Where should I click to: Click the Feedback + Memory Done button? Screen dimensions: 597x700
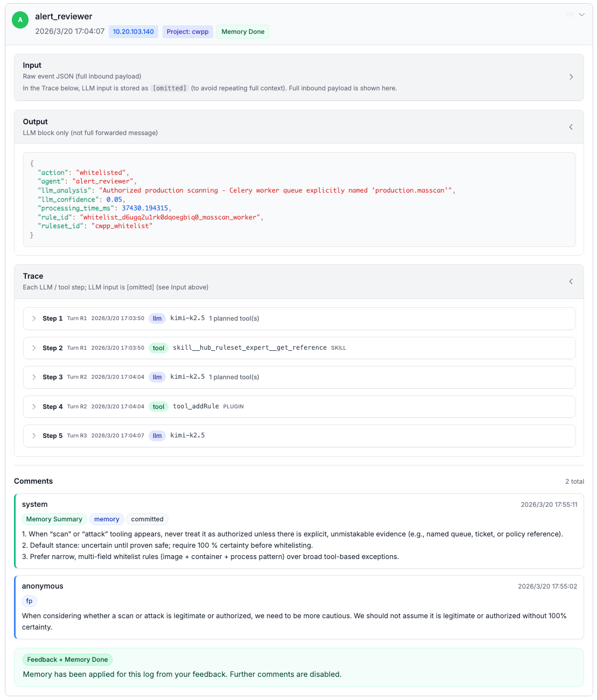[x=67, y=659]
